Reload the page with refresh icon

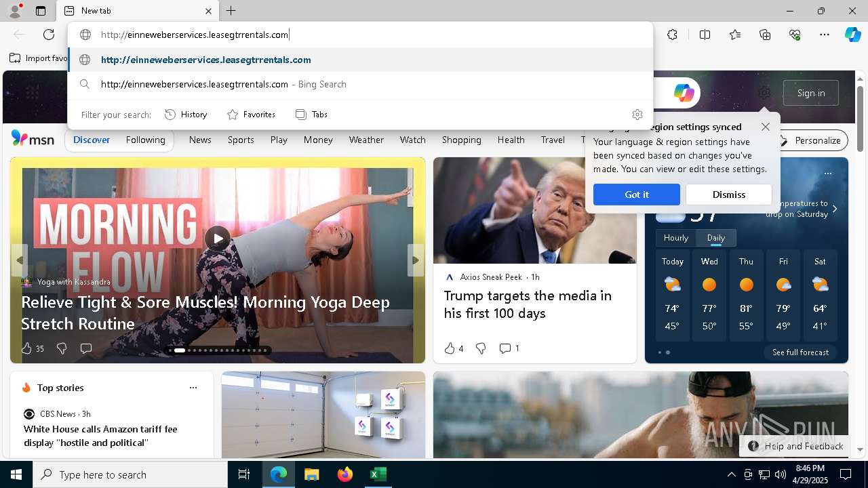tap(49, 35)
